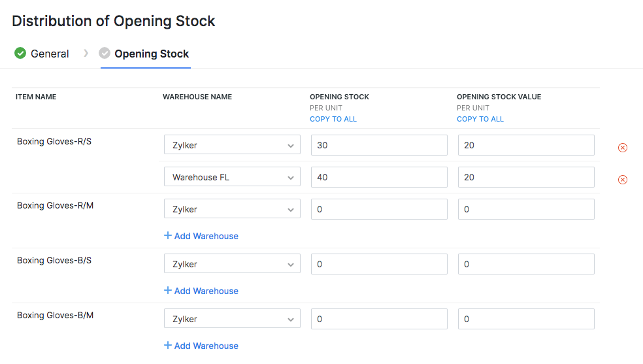Focus the Warehouse FL opening stock field showing 40
The width and height of the screenshot is (643, 364).
click(x=379, y=177)
